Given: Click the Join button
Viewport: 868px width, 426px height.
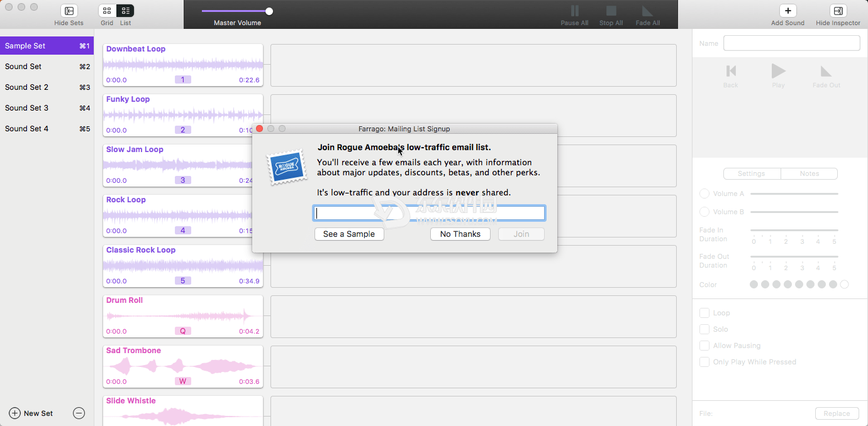Looking at the screenshot, I should (521, 234).
